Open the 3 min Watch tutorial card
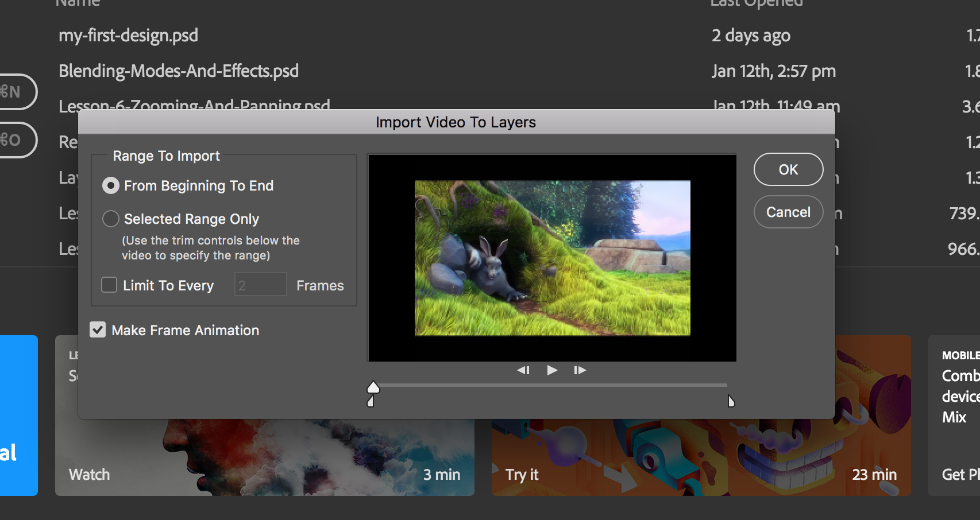This screenshot has height=520, width=980. (265, 457)
